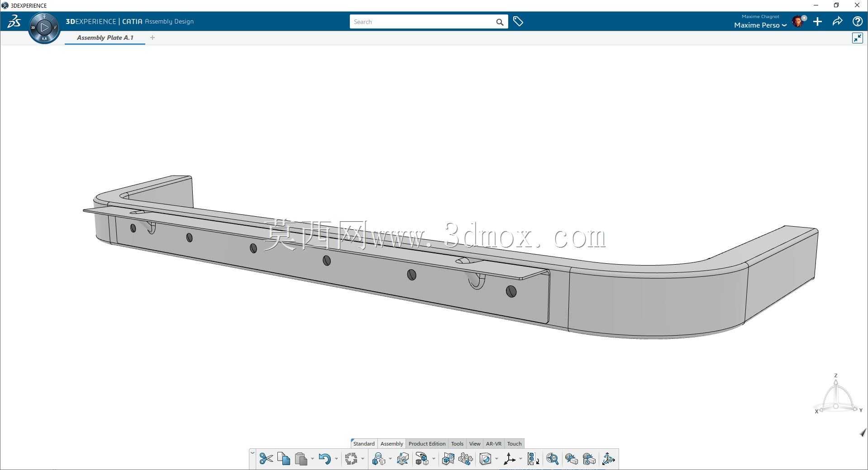868x470 pixels.
Task: Click the Engineering Connection icon
Action: pos(378,459)
